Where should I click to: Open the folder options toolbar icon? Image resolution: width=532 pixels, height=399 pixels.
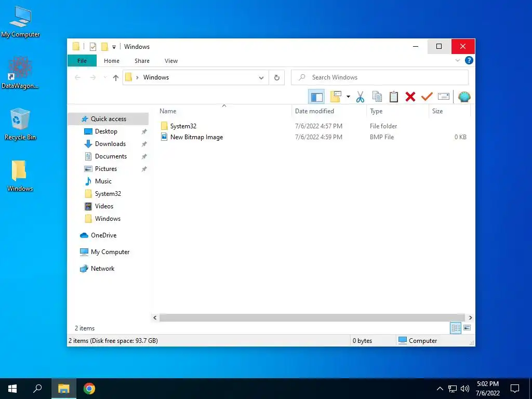pos(336,97)
